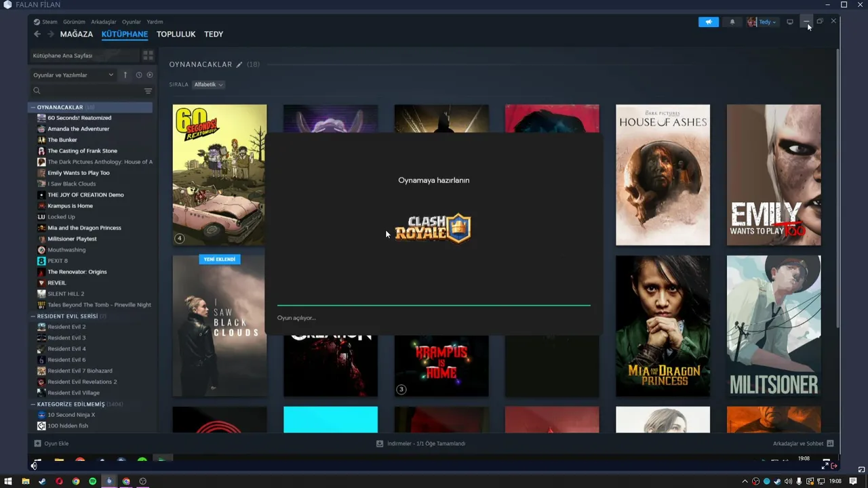Click the plus icon beside Oyun Ekle
This screenshot has height=488, width=868.
pyautogui.click(x=37, y=443)
